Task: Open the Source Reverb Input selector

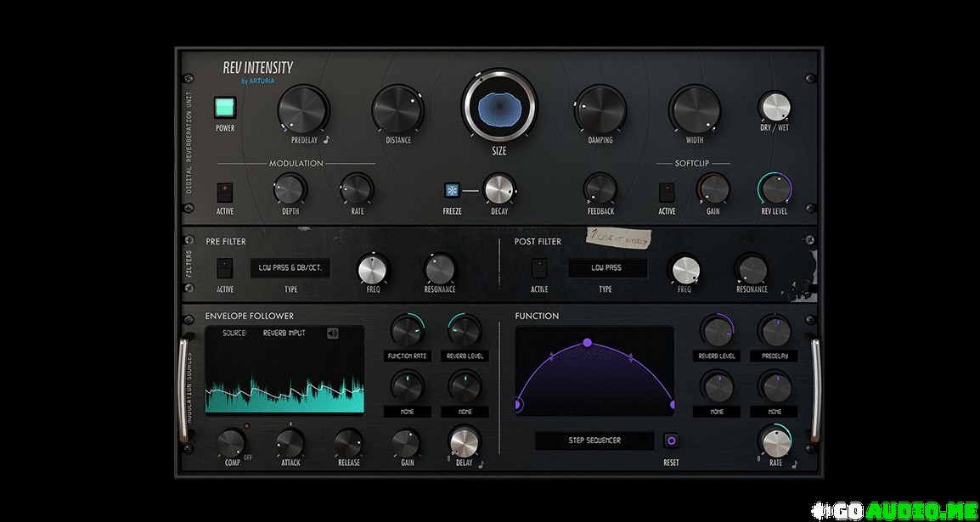Action: (284, 334)
